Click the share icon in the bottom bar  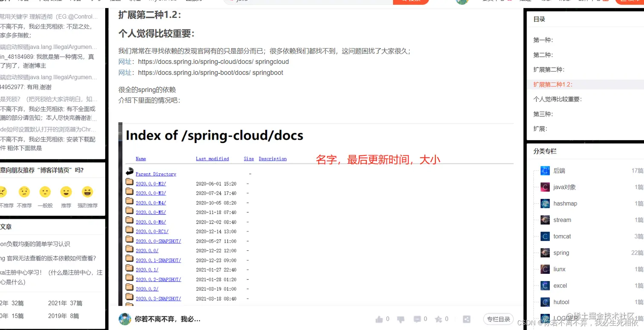pos(466,319)
